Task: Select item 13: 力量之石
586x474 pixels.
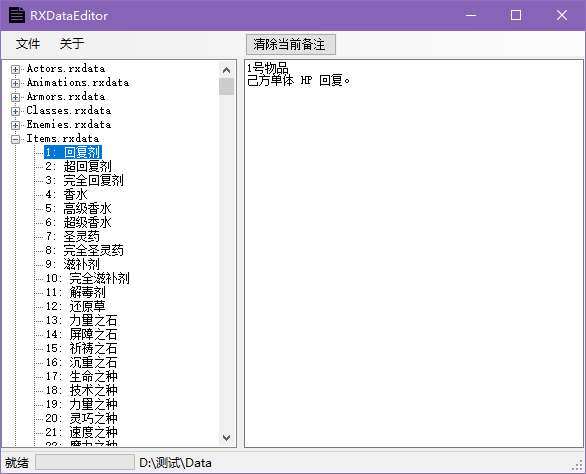Action: (x=81, y=320)
